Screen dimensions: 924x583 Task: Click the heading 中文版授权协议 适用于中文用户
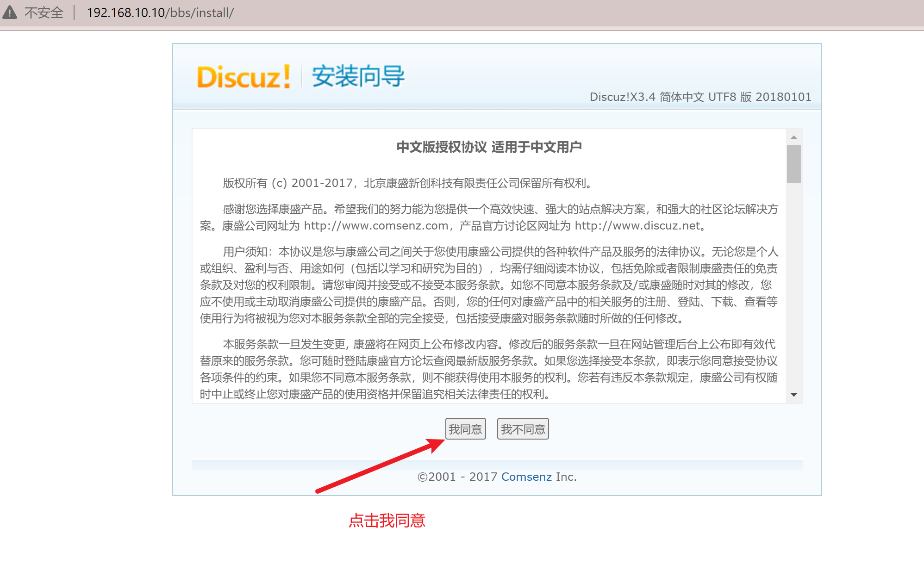click(489, 147)
